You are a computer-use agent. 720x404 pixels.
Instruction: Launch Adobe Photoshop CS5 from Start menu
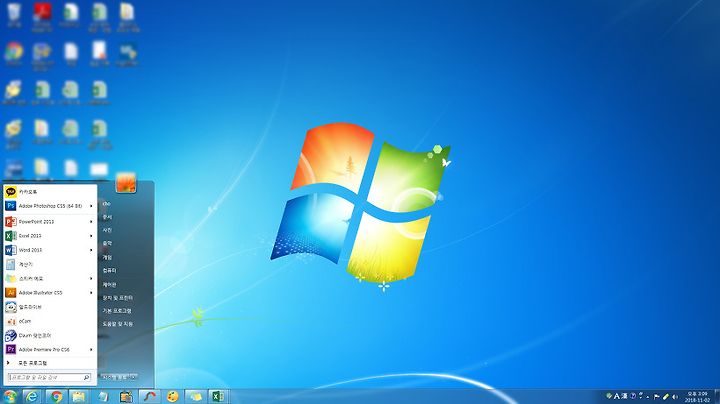(50, 206)
